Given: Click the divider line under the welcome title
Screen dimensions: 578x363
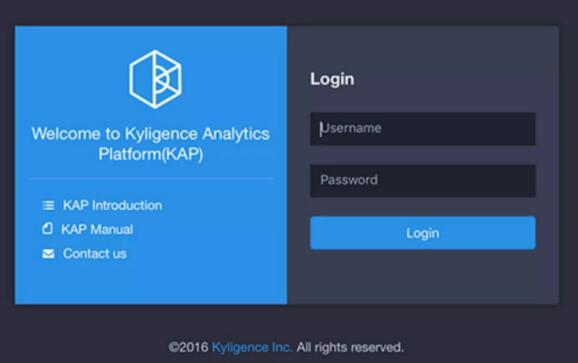Looking at the screenshot, I should 151,178.
